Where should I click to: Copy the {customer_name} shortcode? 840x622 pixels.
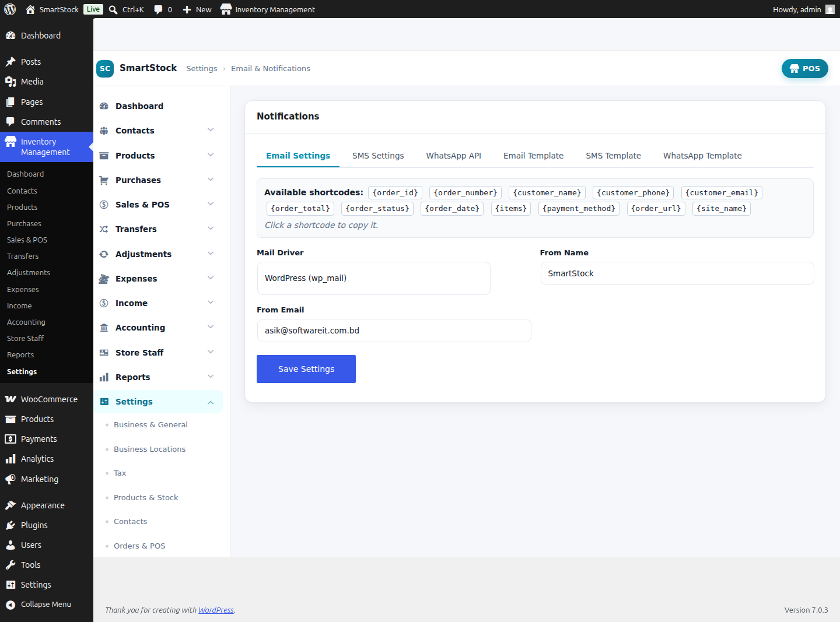[547, 192]
